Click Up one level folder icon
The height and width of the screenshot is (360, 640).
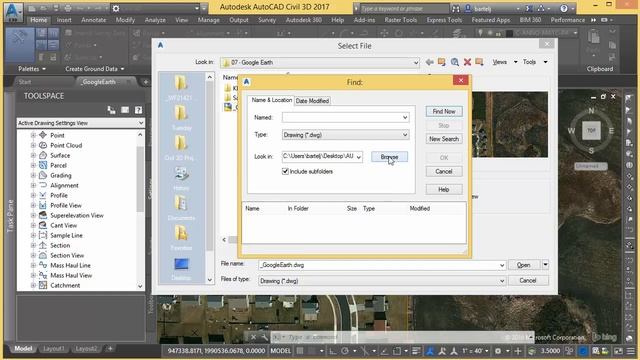click(x=442, y=62)
